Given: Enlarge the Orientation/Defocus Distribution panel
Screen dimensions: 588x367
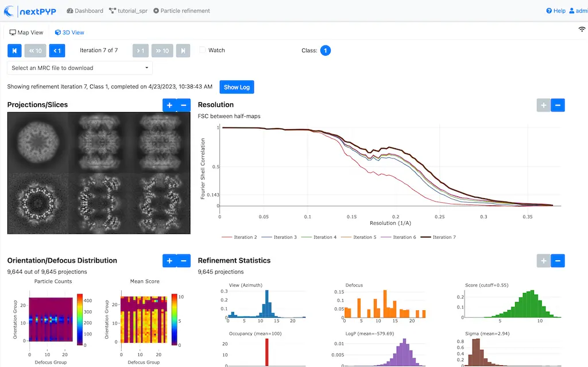Looking at the screenshot, I should pos(169,261).
